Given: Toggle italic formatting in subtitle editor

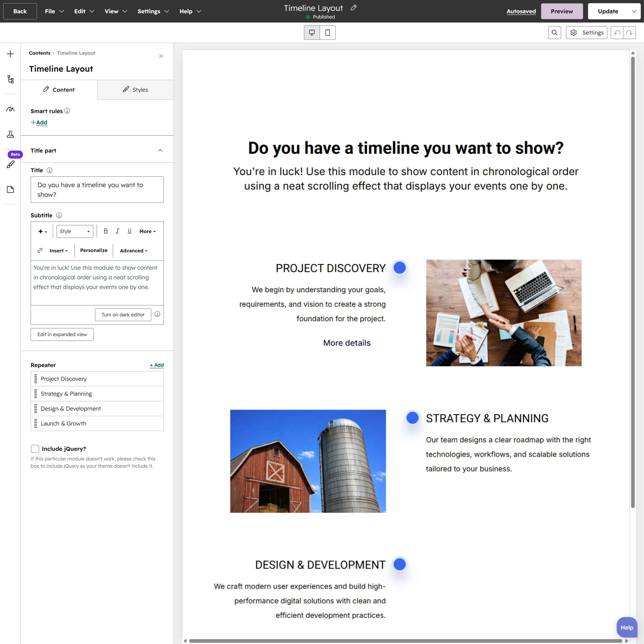Looking at the screenshot, I should pyautogui.click(x=117, y=231).
